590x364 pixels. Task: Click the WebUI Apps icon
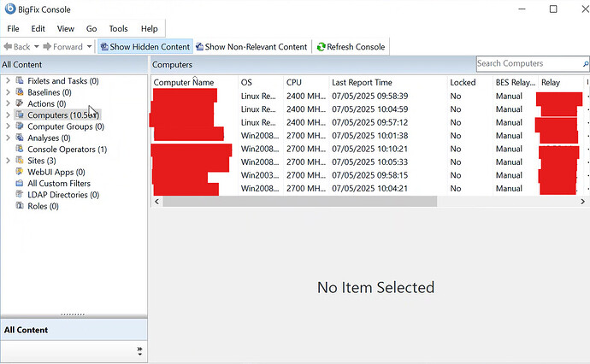click(x=20, y=172)
